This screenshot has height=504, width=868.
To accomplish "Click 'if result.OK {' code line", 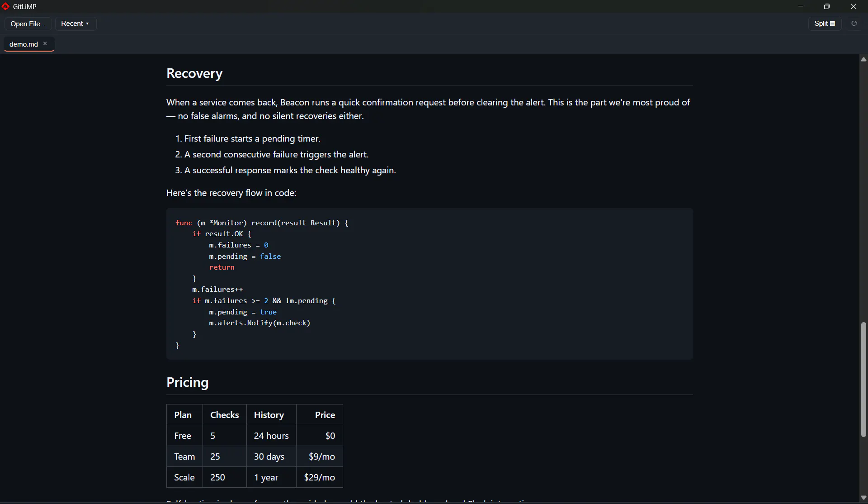I will (x=222, y=234).
